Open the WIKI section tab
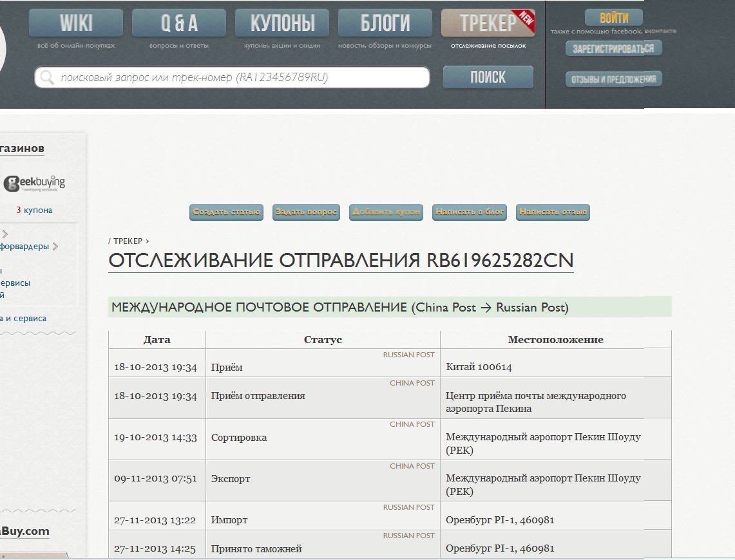Screen dimensions: 735x560 click(x=76, y=24)
